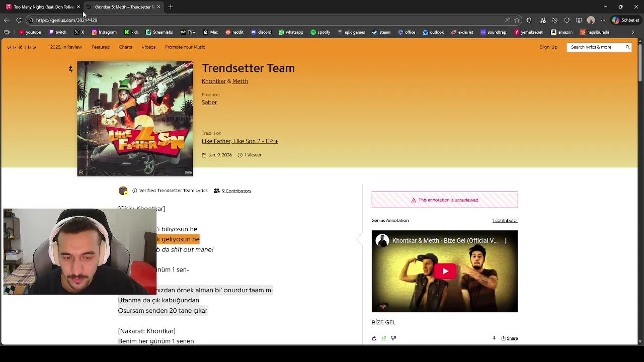Go back with the browser back arrow
The height and width of the screenshot is (362, 644).
pyautogui.click(x=7, y=20)
